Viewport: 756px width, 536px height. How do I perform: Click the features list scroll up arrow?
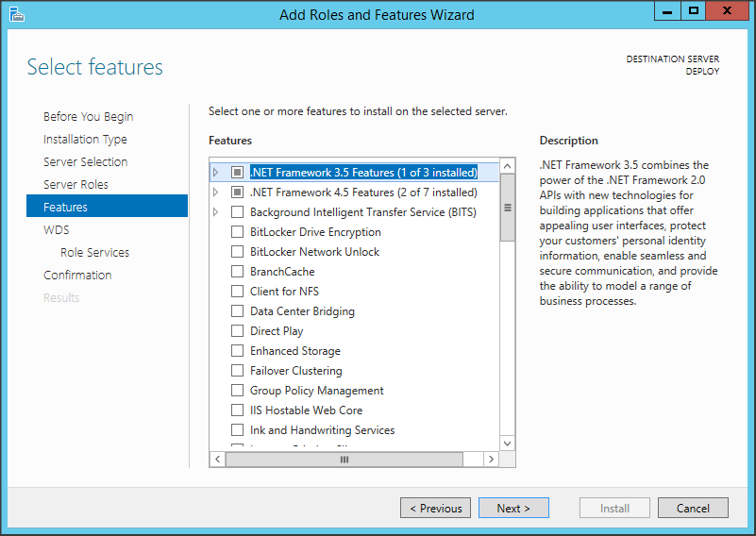[x=508, y=166]
